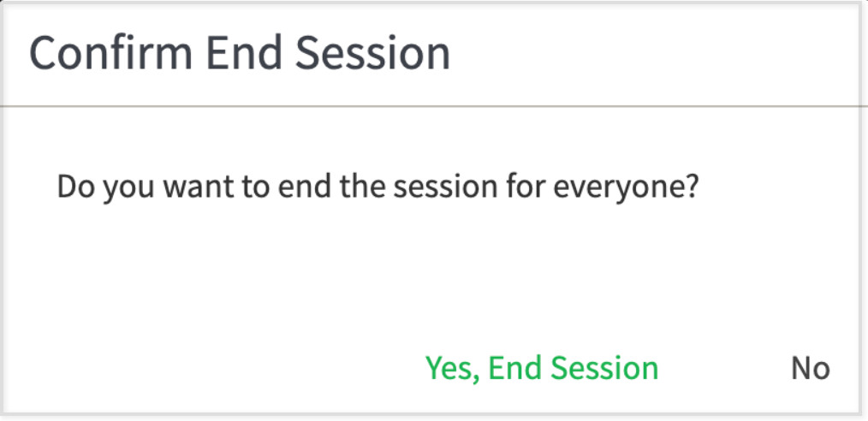Choose the green confirmation link
This screenshot has height=421, width=868.
[541, 369]
